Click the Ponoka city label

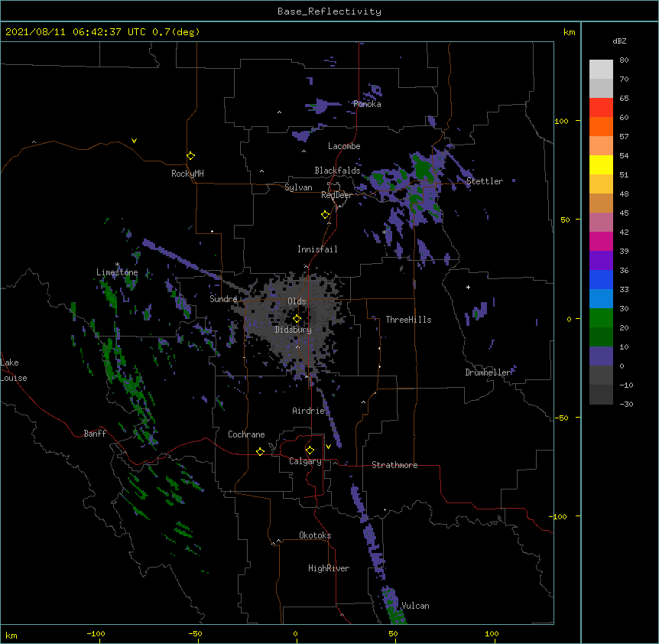tap(367, 104)
